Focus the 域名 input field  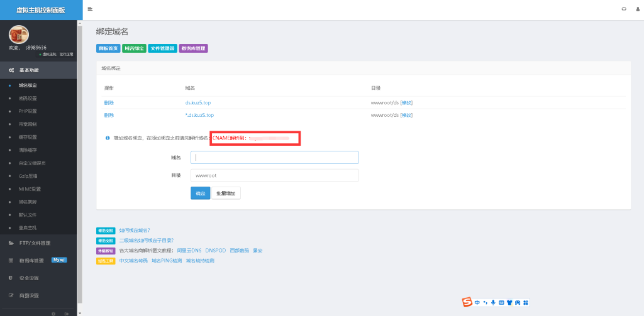pos(275,157)
